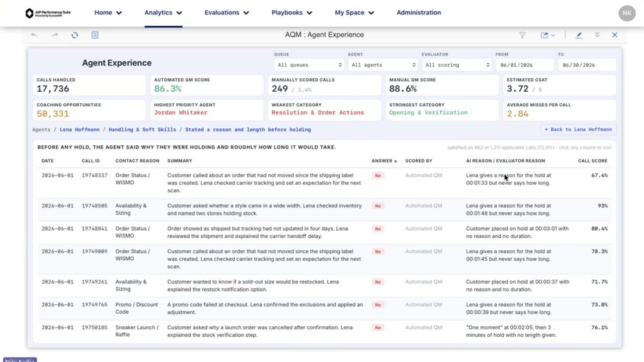The image size is (644, 362).
Task: Click the To date field 06/30/2026
Action: [587, 65]
